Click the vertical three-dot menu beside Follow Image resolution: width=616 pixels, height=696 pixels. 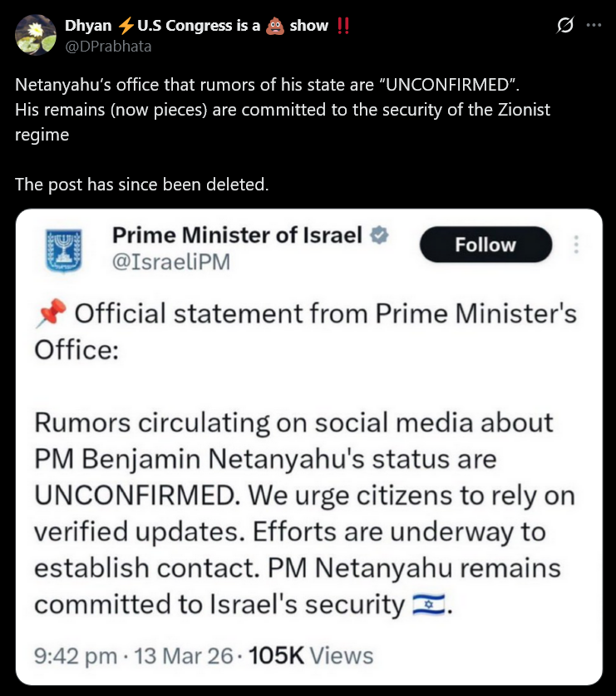[578, 245]
